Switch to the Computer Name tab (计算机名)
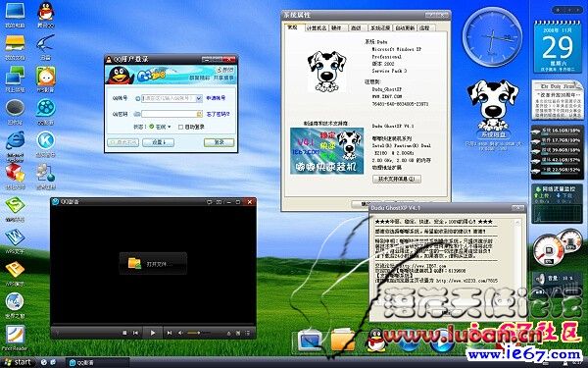Viewport: 588px width, 368px height. coord(317,27)
